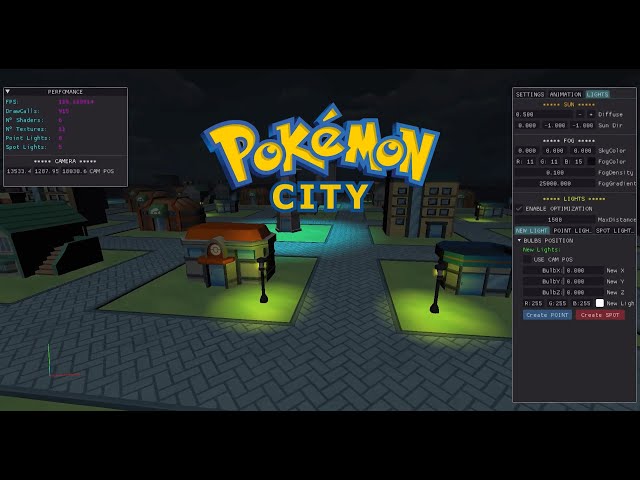
Task: Click the Diffuse value field 0.500
Action: tap(544, 115)
